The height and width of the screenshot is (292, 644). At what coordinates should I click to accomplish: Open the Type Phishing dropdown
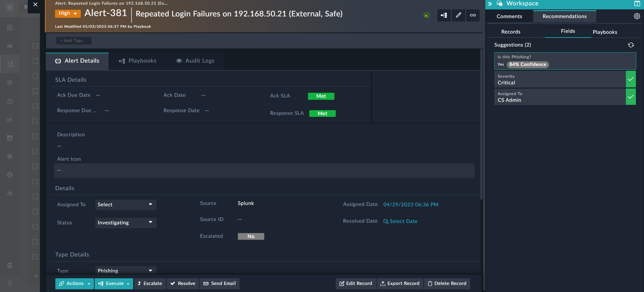point(126,271)
